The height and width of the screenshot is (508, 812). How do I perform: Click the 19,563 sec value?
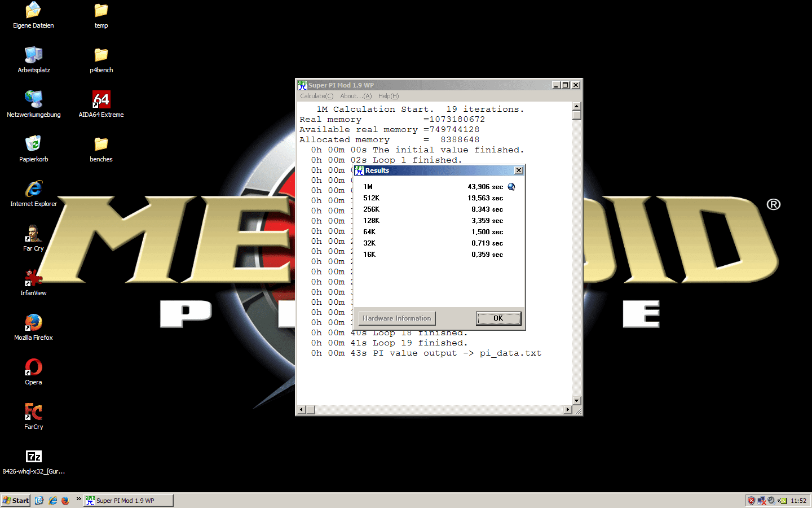coord(486,198)
